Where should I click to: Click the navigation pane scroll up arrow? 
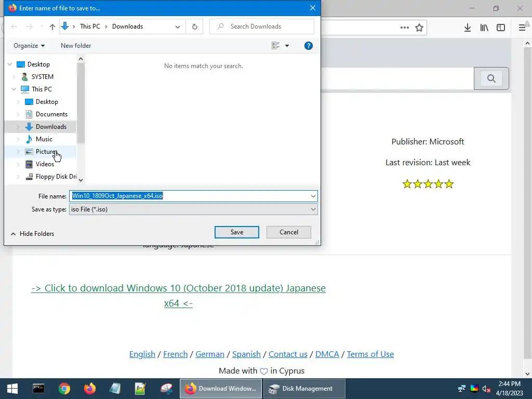click(x=81, y=59)
